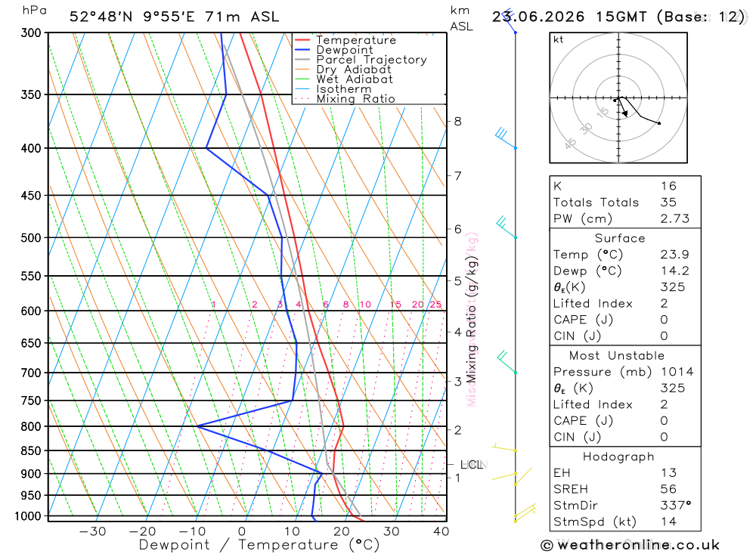This screenshot has height=554, width=756.
Task: Click the blue wind barb at 300 hPa
Action: [x=509, y=22]
